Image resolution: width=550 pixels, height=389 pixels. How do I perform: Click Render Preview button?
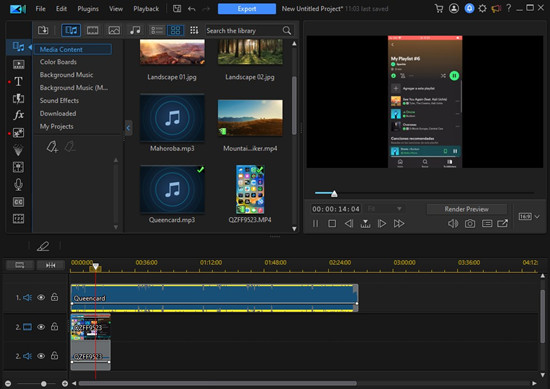tap(467, 209)
